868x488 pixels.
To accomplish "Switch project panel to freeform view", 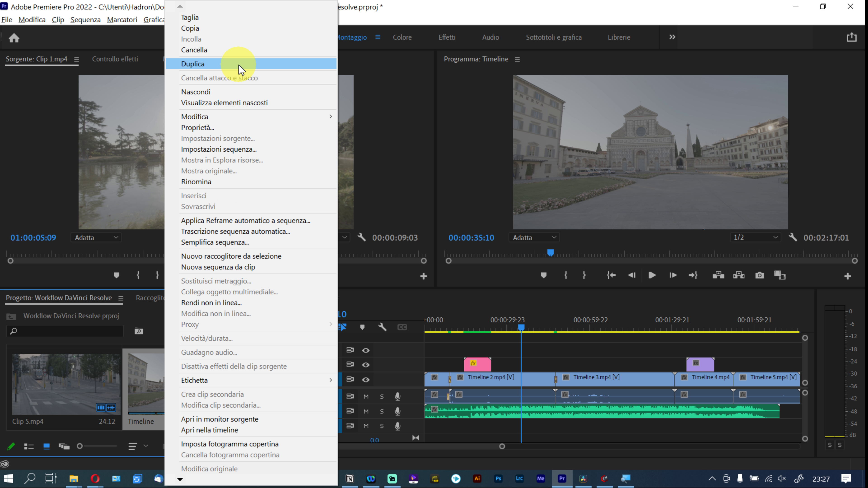I will click(x=64, y=447).
